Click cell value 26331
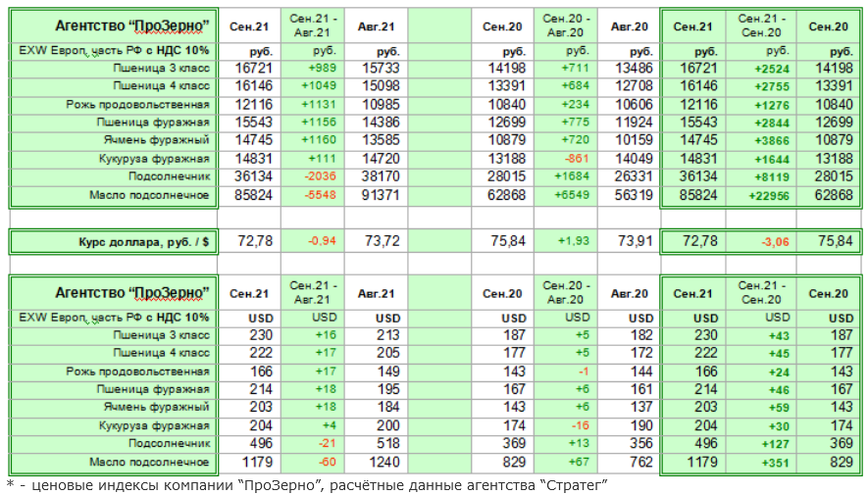The image size is (868, 495). tap(634, 176)
